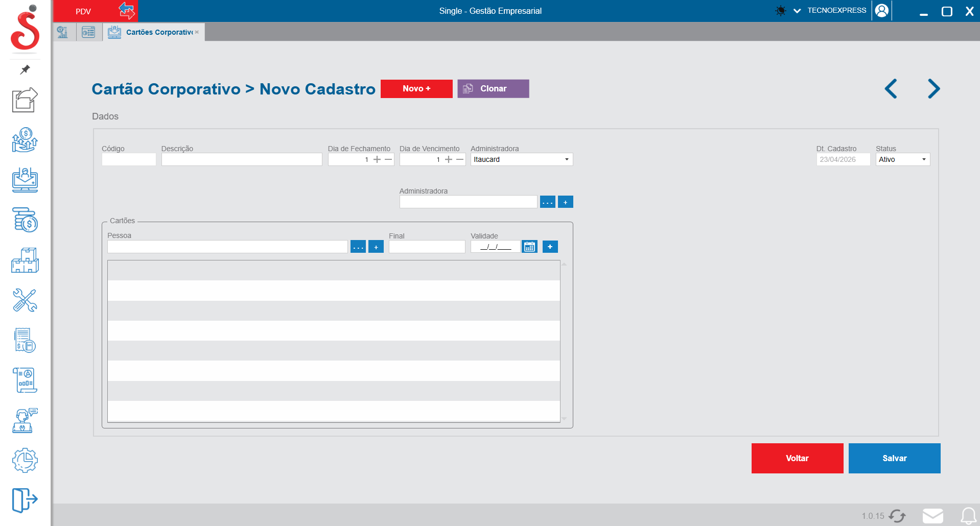Click the Descrição input field
The image size is (980, 526).
pyautogui.click(x=242, y=160)
